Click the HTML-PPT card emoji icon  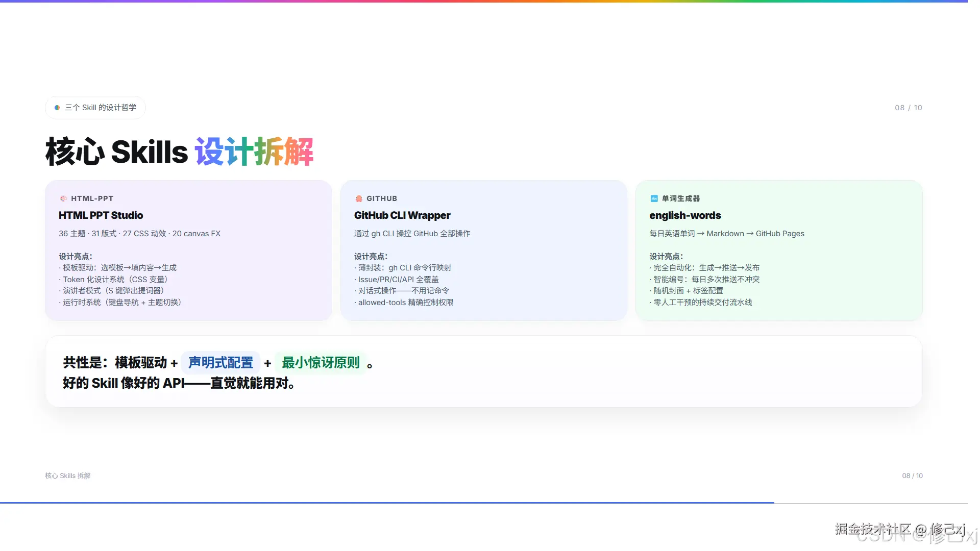point(63,198)
